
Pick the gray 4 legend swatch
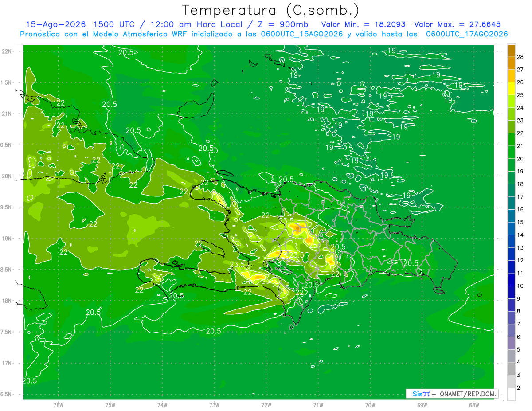511,356
